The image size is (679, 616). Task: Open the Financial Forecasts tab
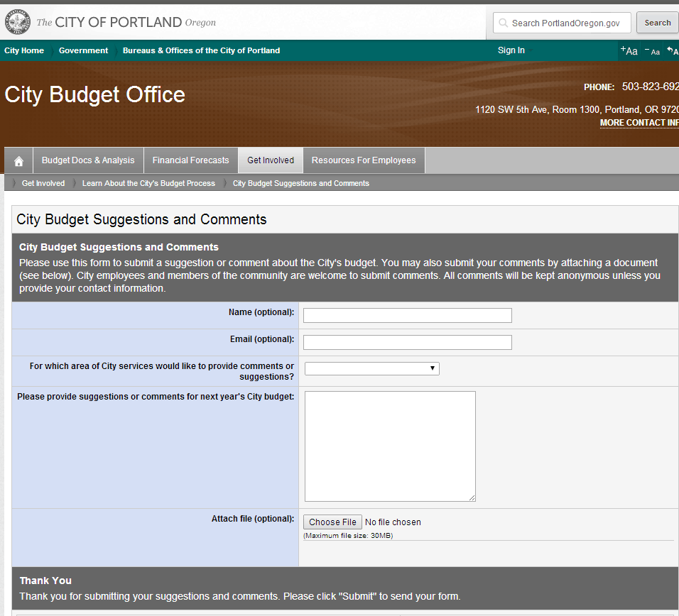[190, 160]
